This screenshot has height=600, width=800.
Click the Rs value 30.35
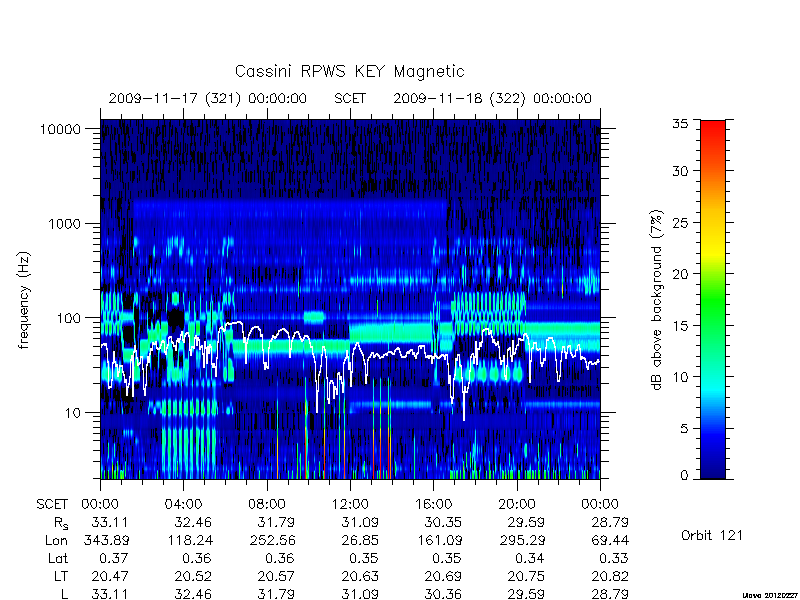443,522
